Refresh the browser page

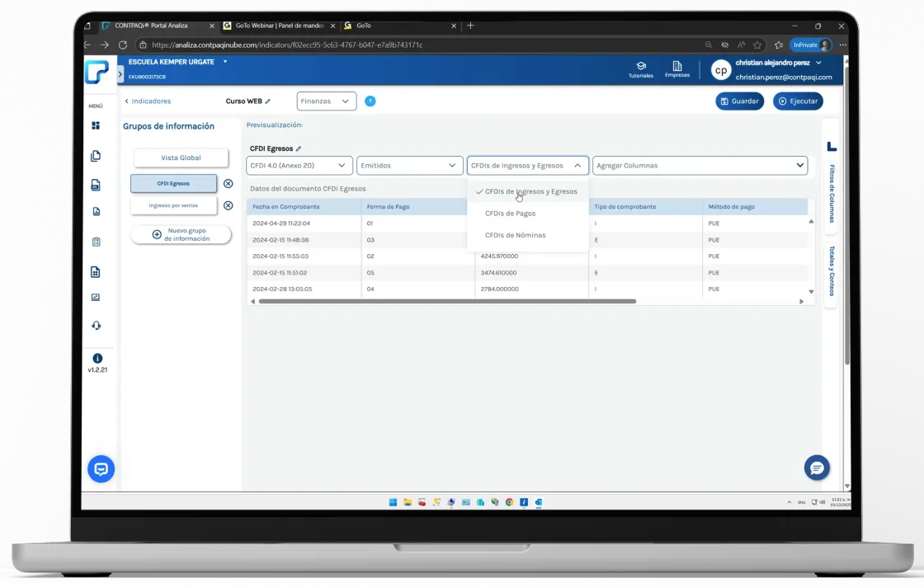[123, 45]
